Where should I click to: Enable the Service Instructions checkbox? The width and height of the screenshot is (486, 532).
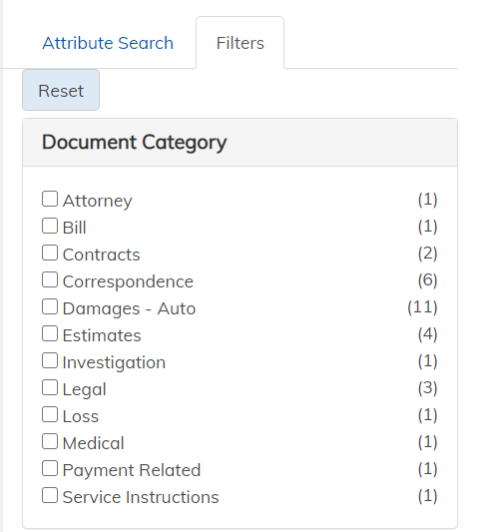(50, 495)
